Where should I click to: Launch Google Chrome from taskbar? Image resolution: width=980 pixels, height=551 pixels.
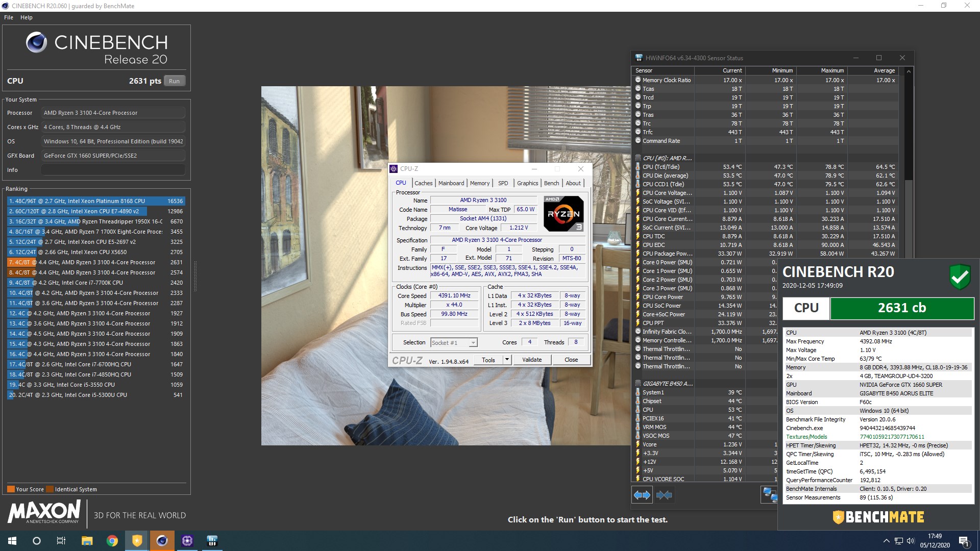click(x=112, y=541)
